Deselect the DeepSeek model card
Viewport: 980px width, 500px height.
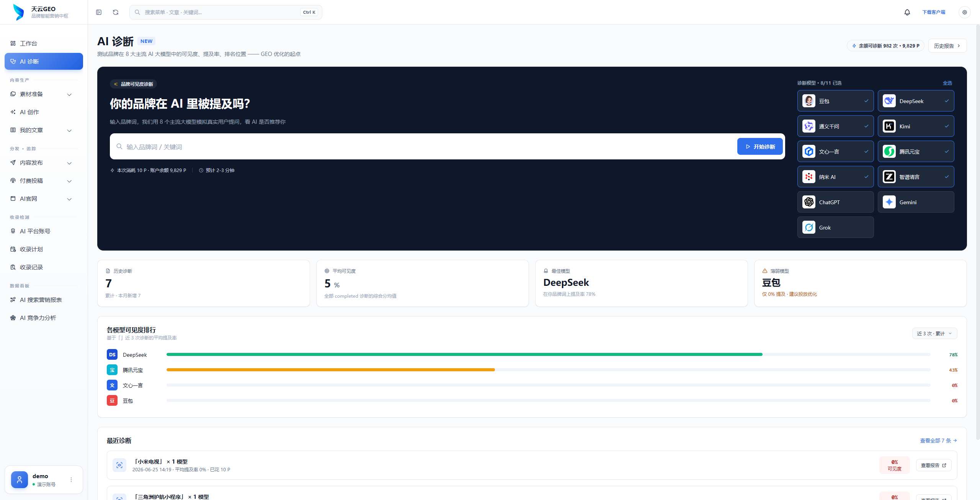click(x=916, y=101)
